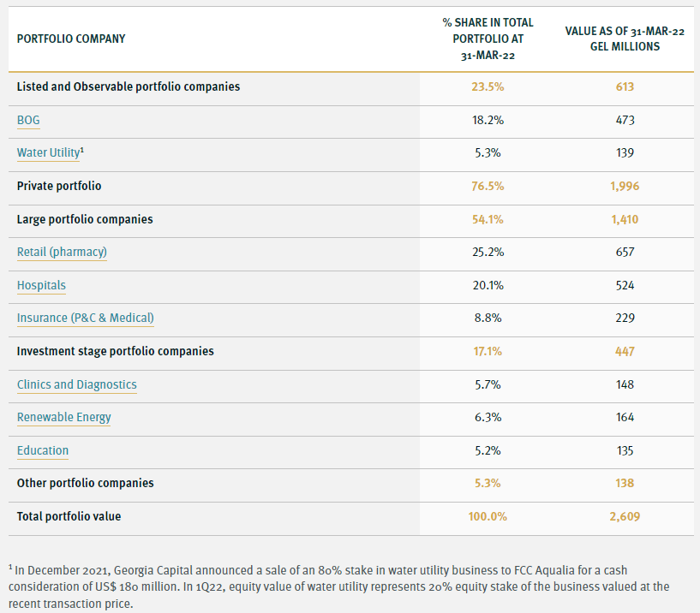Image resolution: width=700 pixels, height=613 pixels.
Task: Click the Large portfolio companies row label
Action: pos(85,219)
